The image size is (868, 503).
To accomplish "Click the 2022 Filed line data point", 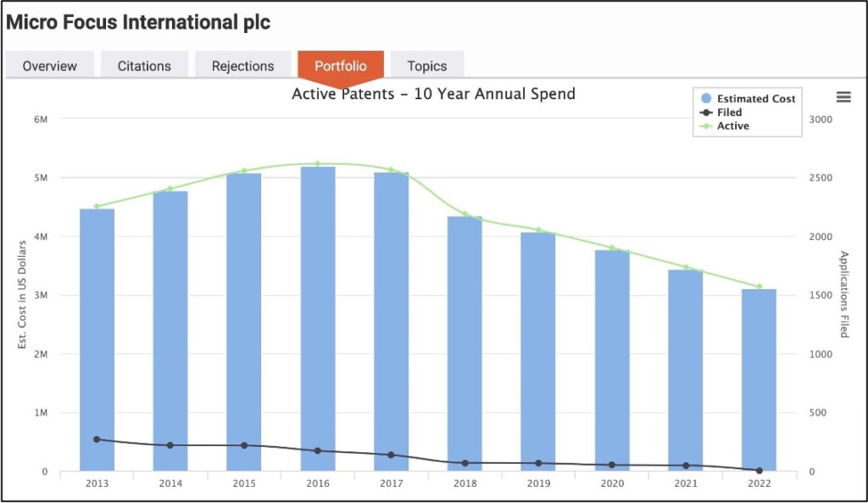I will tap(759, 471).
